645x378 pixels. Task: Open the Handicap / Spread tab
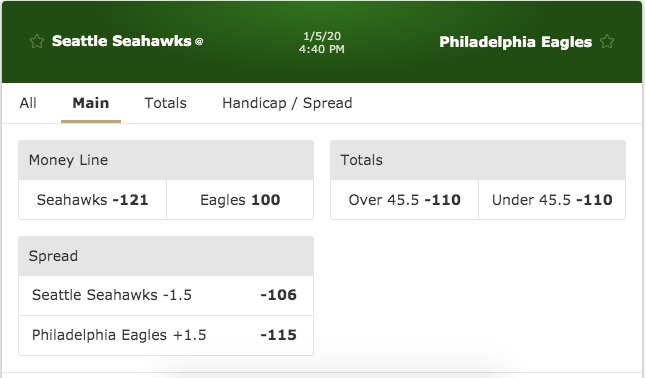[287, 103]
